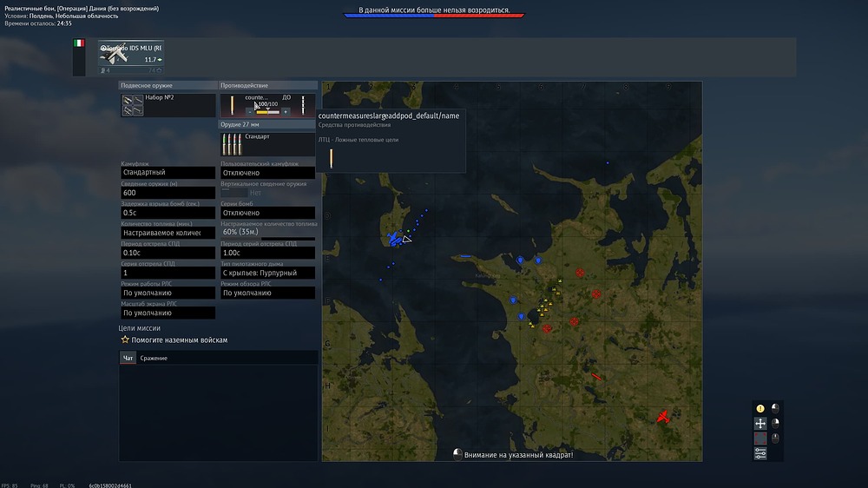Open Масштаб экрана РЛС dropdown
This screenshot has height=488, width=868.
[x=168, y=313]
